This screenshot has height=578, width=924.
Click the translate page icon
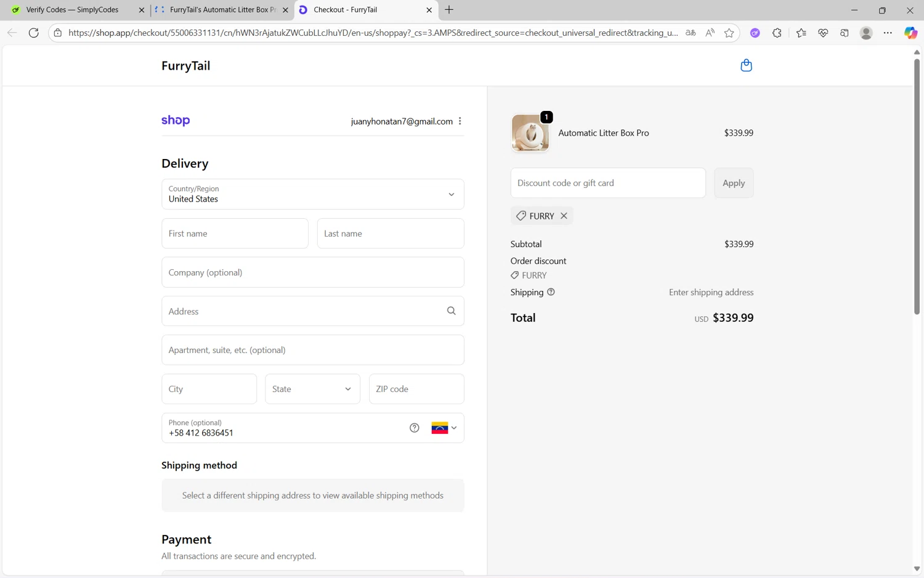pyautogui.click(x=691, y=33)
